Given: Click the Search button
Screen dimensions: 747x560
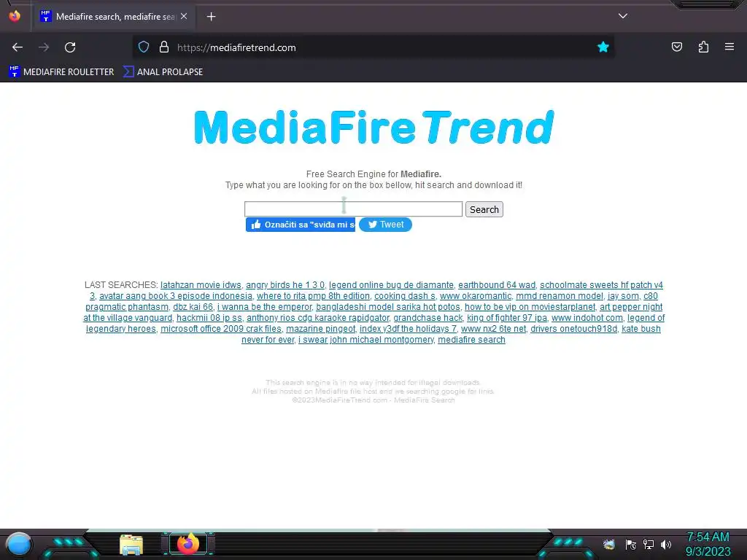Looking at the screenshot, I should tap(484, 209).
